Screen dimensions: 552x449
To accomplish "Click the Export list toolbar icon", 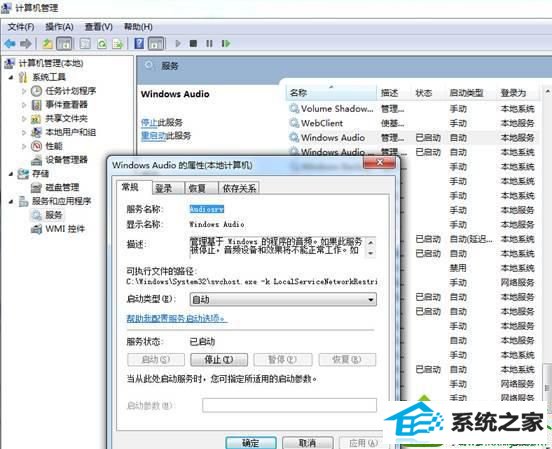I will pos(118,44).
